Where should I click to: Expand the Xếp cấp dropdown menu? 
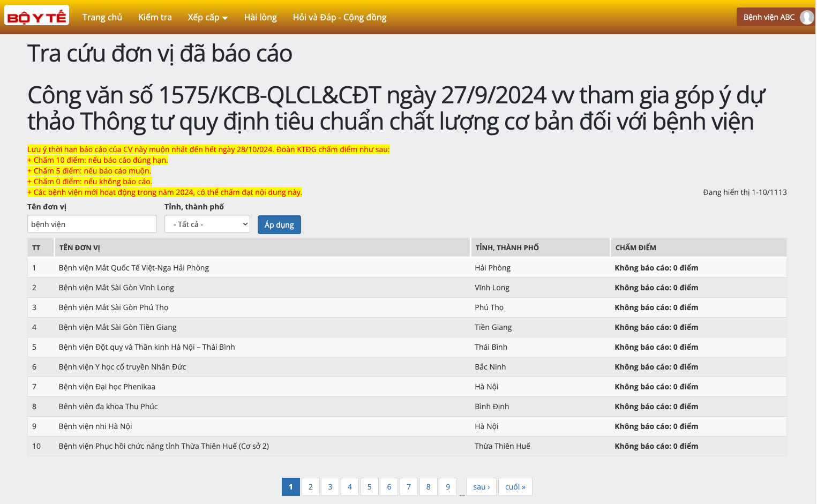[207, 17]
